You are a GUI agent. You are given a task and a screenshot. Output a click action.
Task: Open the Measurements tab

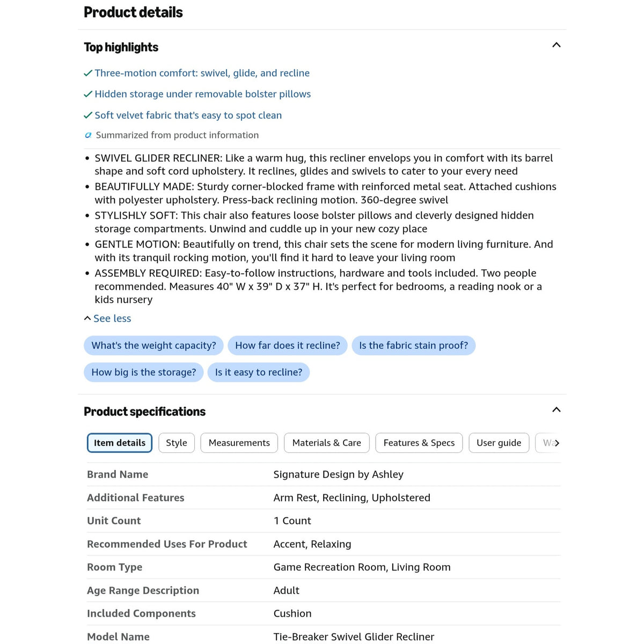click(239, 443)
